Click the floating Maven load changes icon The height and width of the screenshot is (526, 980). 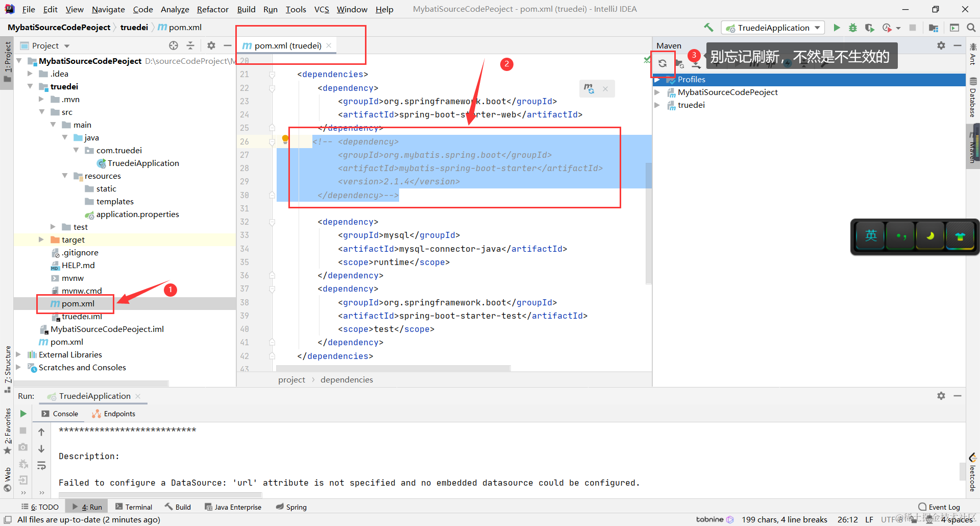(x=589, y=88)
